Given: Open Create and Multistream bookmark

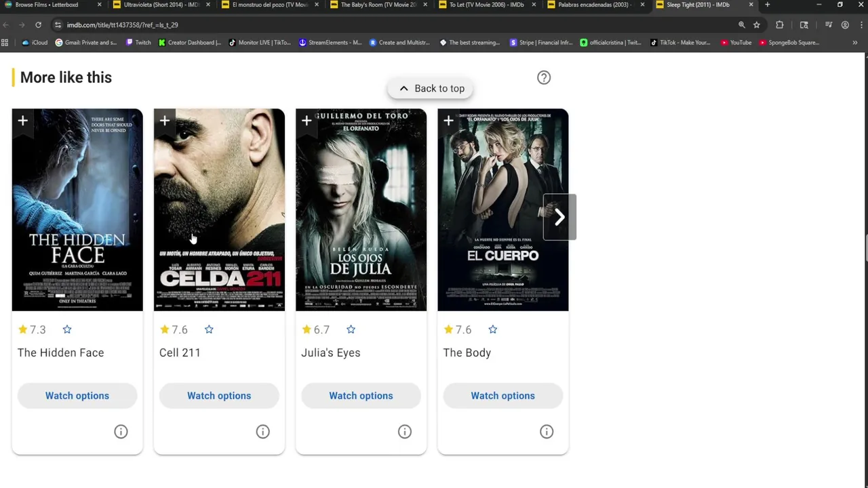Looking at the screenshot, I should (399, 43).
